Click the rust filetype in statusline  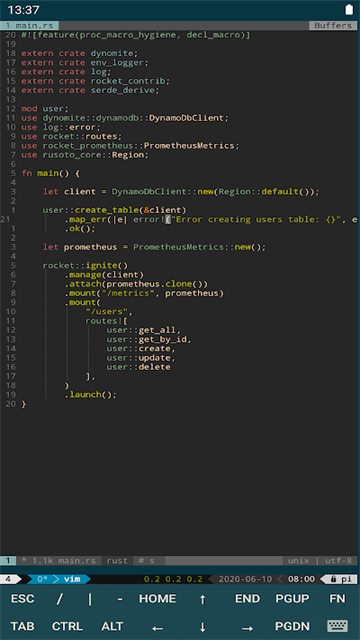[x=117, y=561]
